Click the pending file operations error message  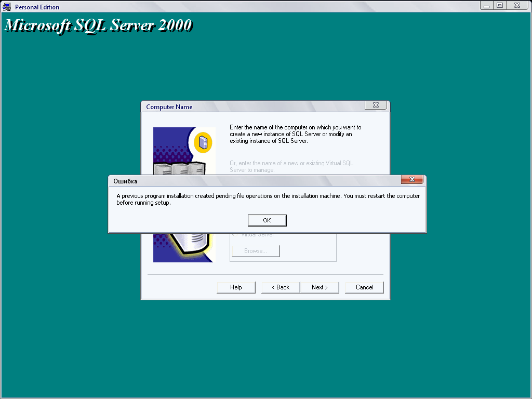click(x=268, y=199)
